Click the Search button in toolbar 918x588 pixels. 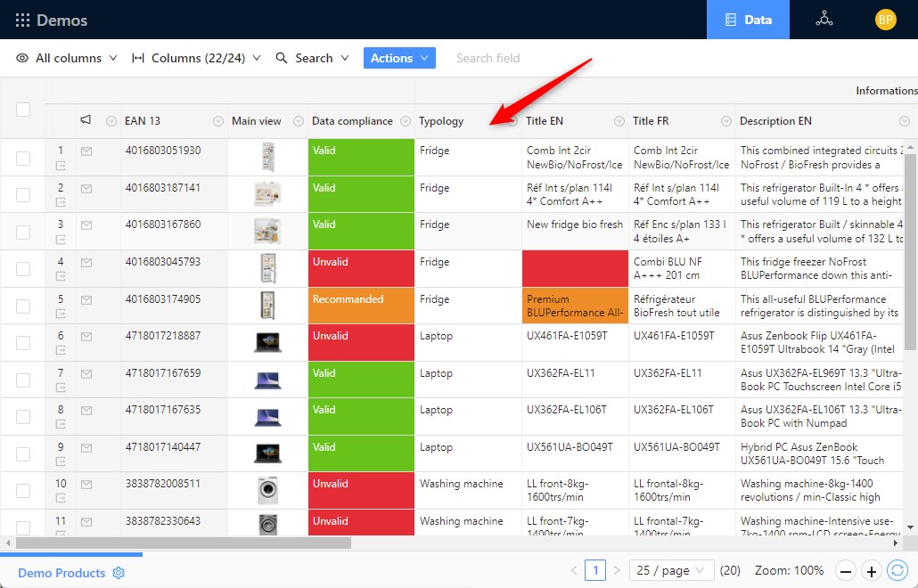point(304,58)
